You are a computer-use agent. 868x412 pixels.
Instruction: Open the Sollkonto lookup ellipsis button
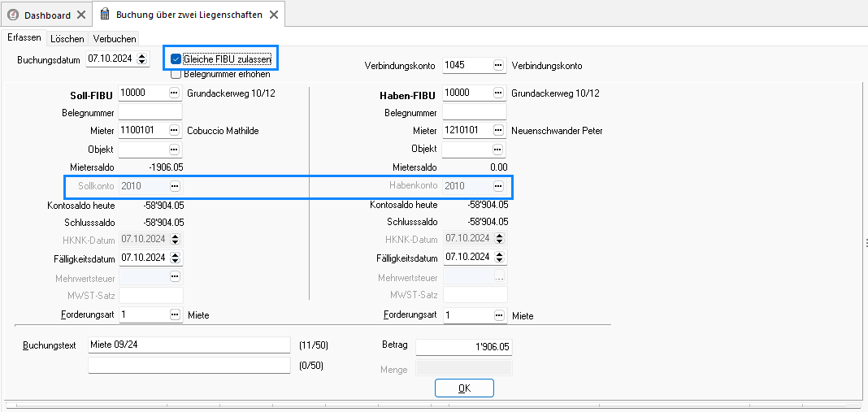click(175, 185)
